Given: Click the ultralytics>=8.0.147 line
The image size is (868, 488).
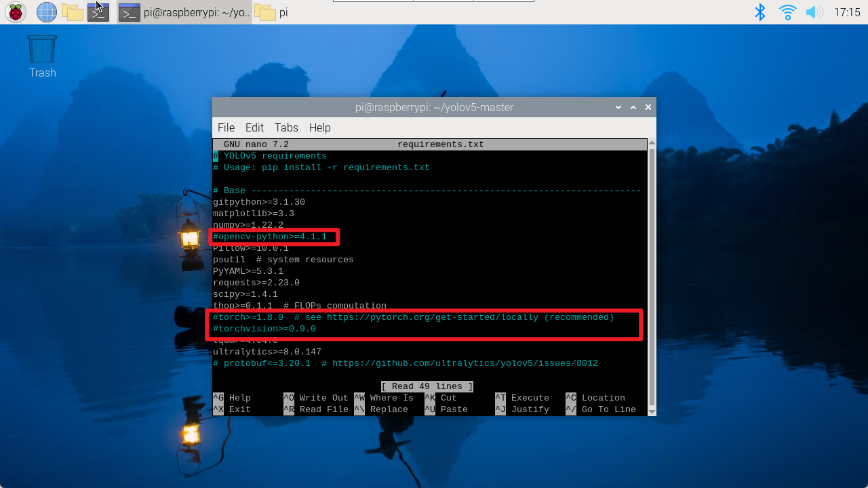Looking at the screenshot, I should click(267, 352).
